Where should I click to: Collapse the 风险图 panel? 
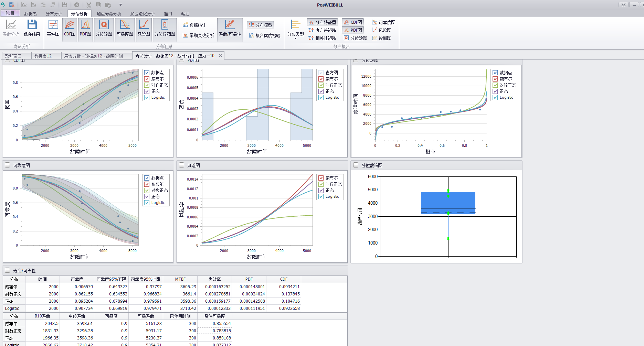pyautogui.click(x=181, y=165)
